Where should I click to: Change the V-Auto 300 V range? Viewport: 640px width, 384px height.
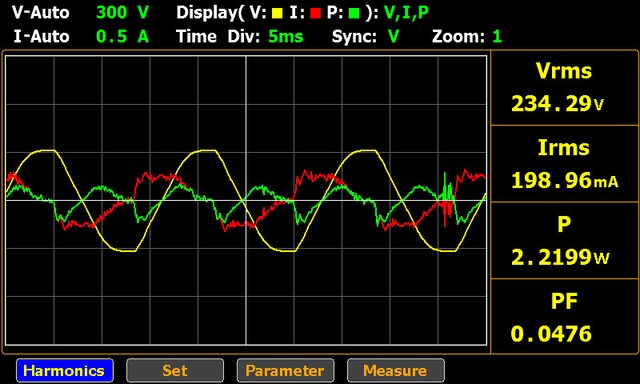point(122,13)
